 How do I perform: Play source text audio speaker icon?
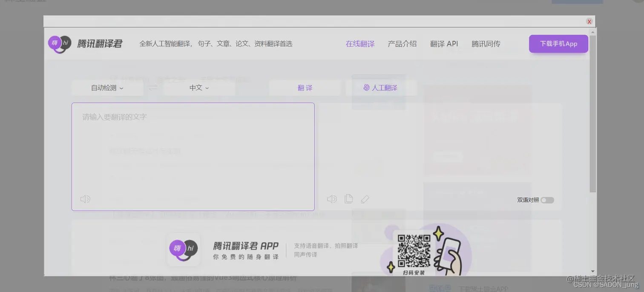point(85,199)
